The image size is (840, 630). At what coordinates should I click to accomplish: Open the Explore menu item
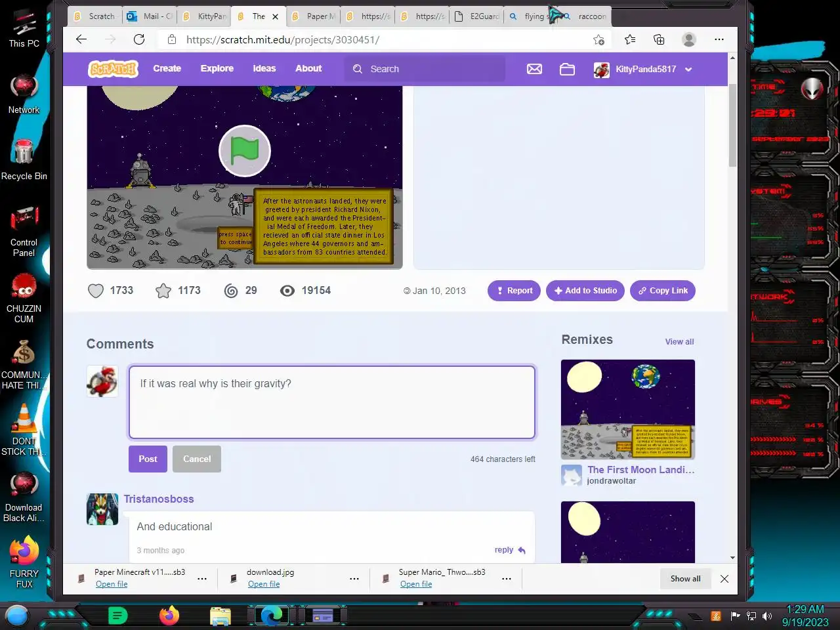[217, 68]
